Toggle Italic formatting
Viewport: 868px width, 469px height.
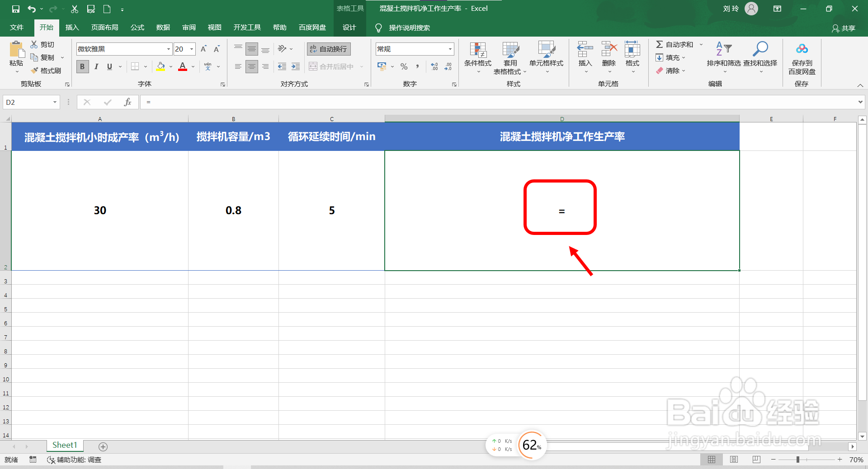tap(96, 66)
